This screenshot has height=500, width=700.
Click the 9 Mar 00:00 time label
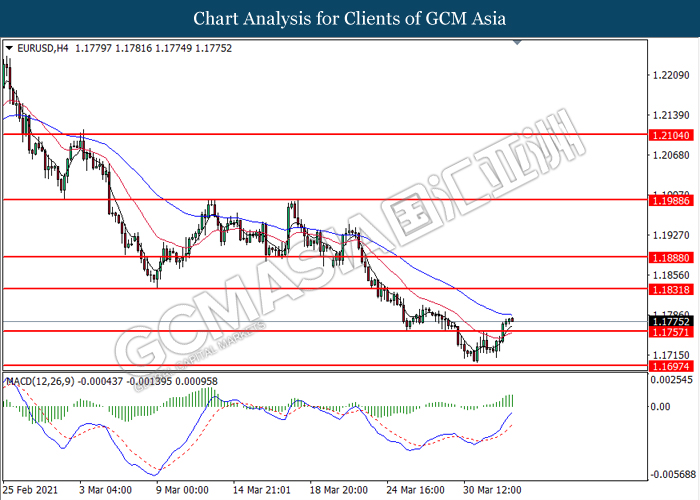pyautogui.click(x=181, y=491)
